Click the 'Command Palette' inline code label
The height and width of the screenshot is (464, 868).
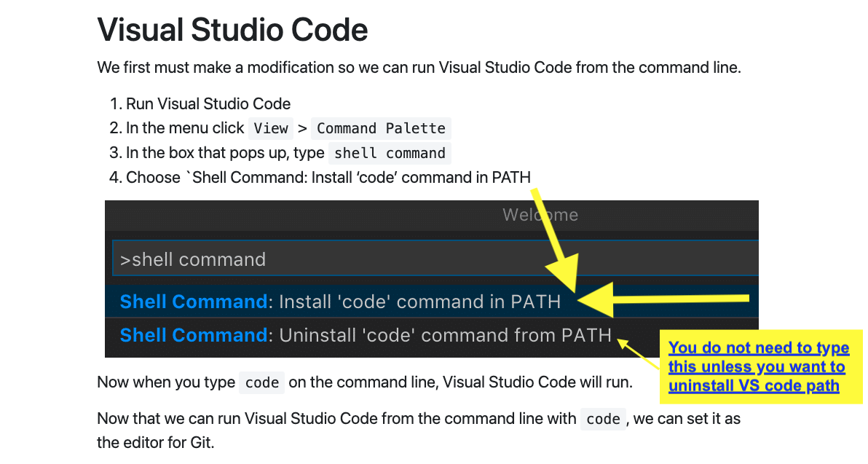click(381, 128)
